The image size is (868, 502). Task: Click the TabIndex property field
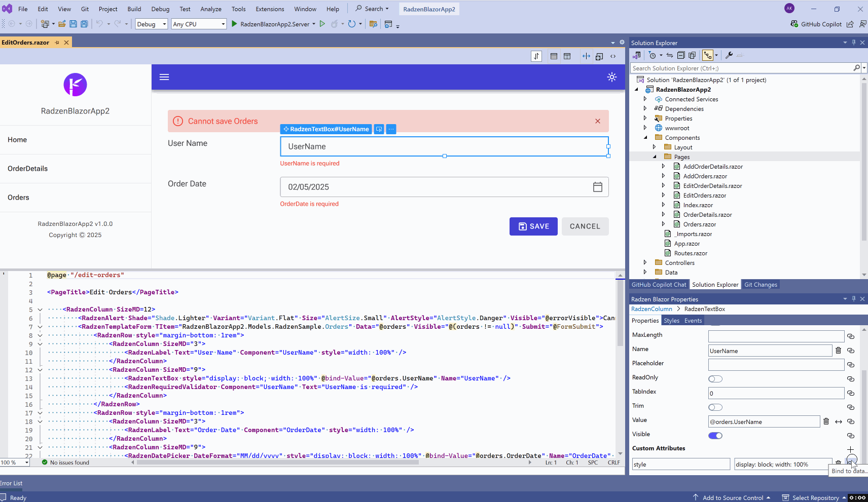pos(776,393)
